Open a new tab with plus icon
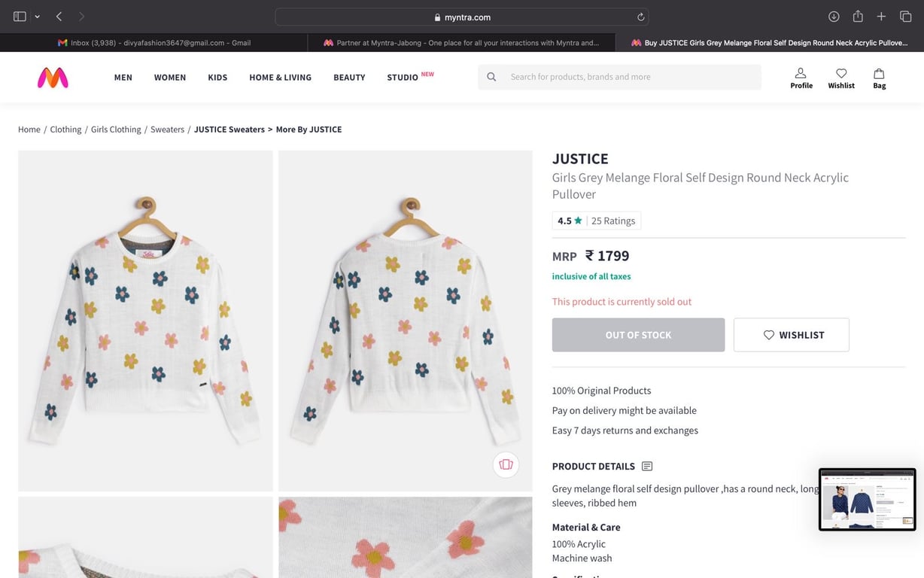This screenshot has width=924, height=578. [881, 17]
